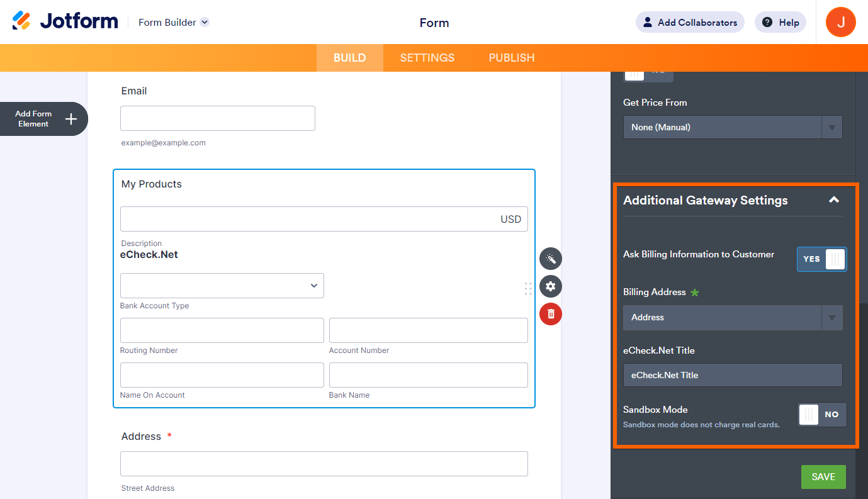Screen dimensions: 868x499
Task: Click the Help question mark icon
Action: coord(767,23)
